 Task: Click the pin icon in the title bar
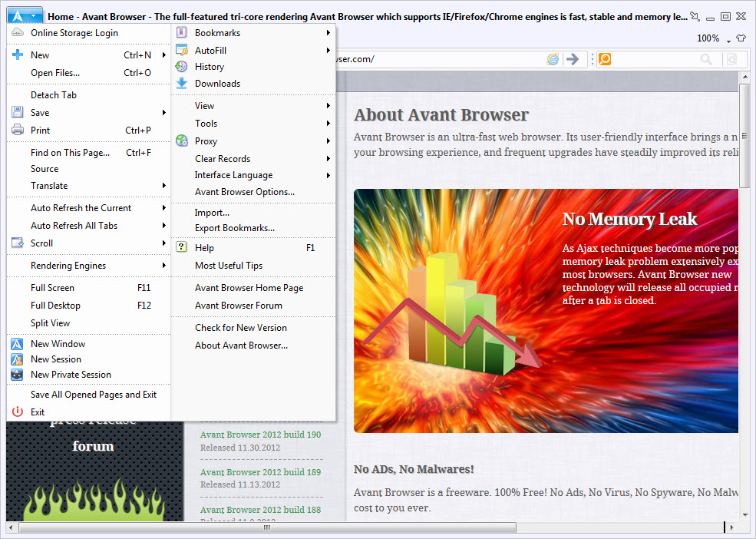695,16
